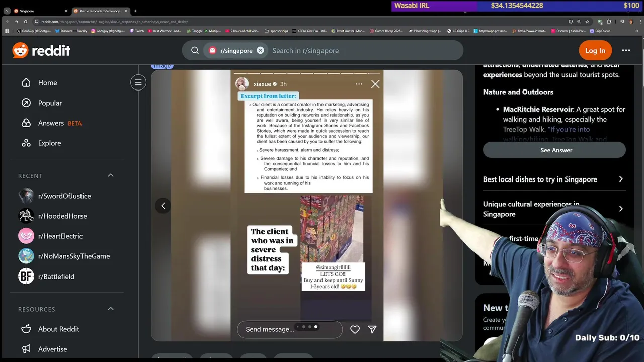The height and width of the screenshot is (362, 644).
Task: Collapse the RECENT section
Action: pyautogui.click(x=111, y=175)
